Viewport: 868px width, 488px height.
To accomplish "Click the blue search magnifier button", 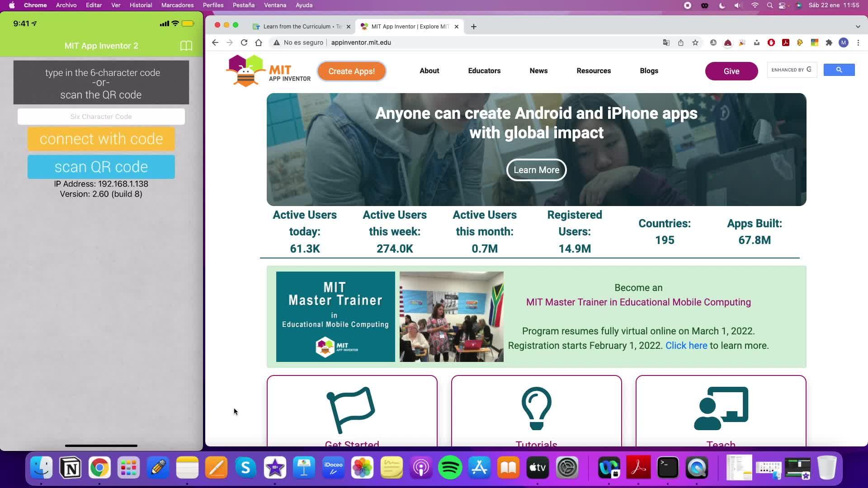I will (x=839, y=70).
